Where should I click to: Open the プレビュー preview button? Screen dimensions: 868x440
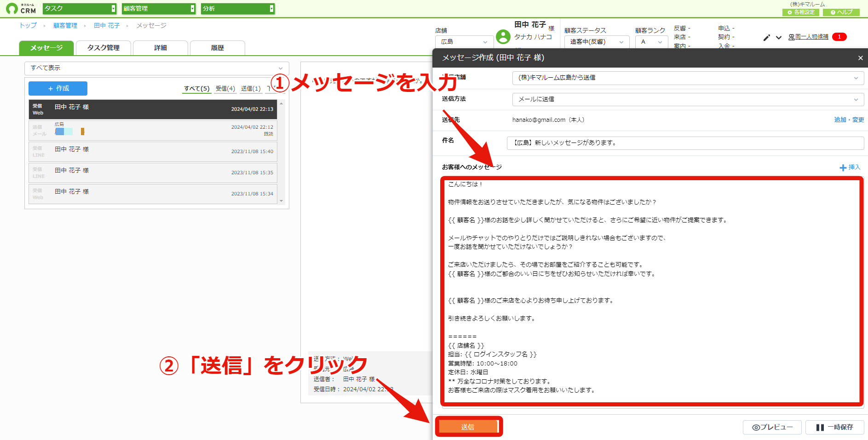pos(772,427)
